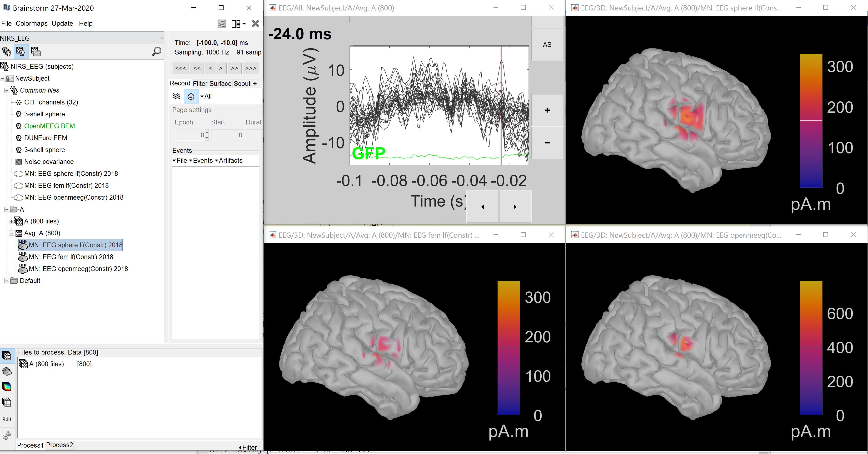Switch to the Surface tab

tap(220, 84)
